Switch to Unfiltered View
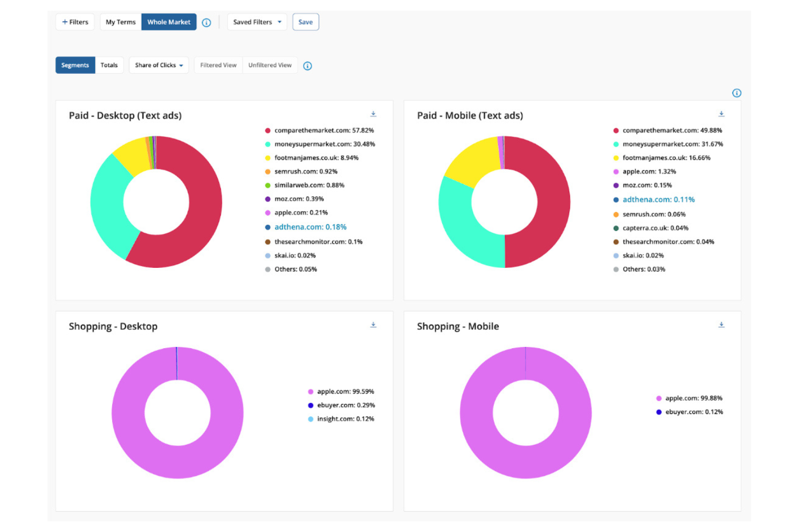798x532 pixels. (x=270, y=65)
